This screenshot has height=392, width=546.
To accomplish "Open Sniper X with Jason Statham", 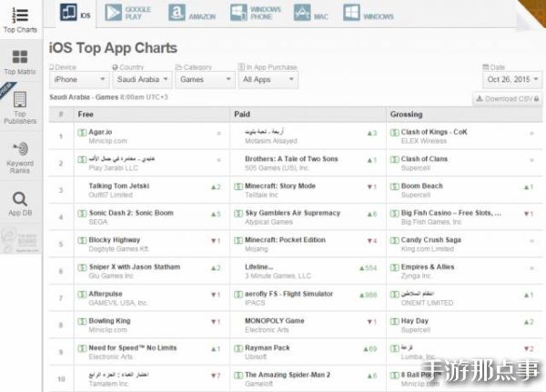I will pos(135,266).
